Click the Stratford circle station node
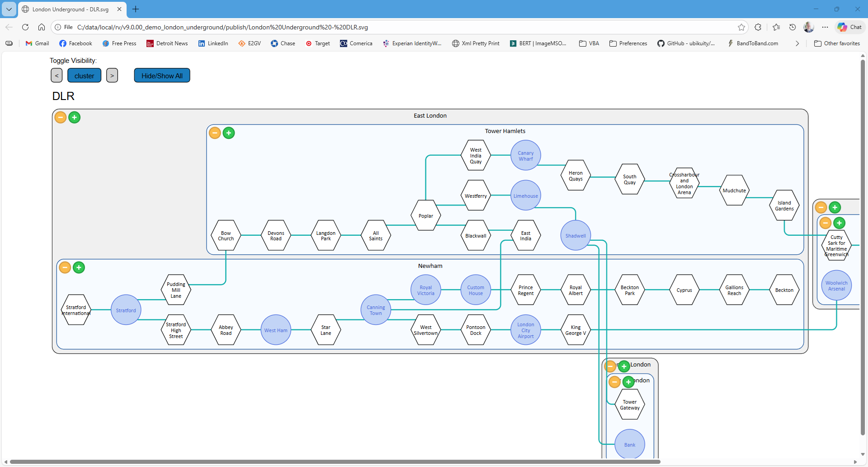The image size is (868, 467). tap(126, 310)
